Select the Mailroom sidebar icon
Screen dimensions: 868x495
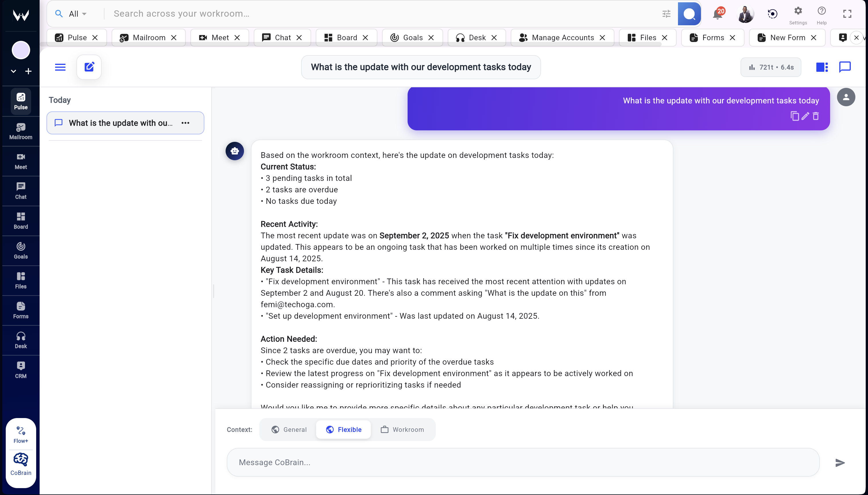pos(21,131)
